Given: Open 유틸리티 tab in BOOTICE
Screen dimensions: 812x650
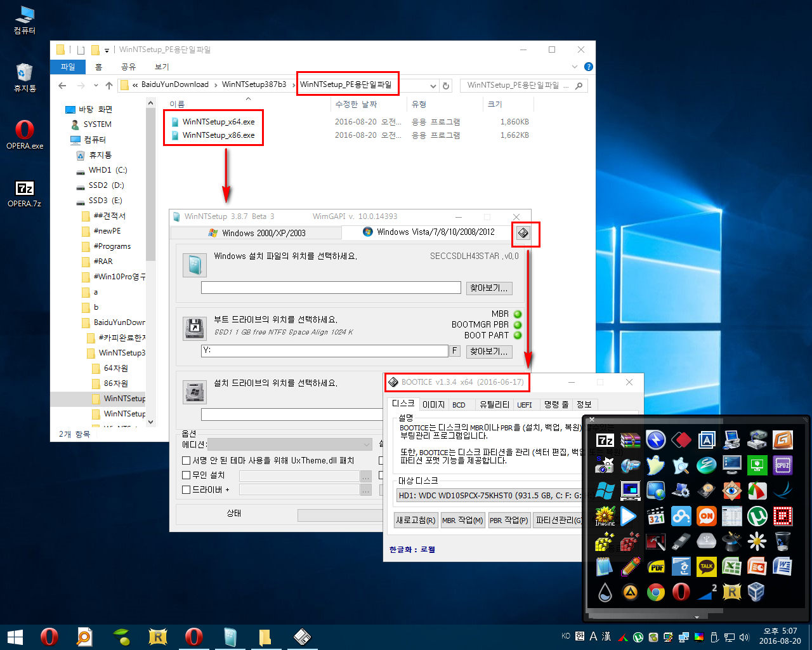Looking at the screenshot, I should (x=494, y=404).
